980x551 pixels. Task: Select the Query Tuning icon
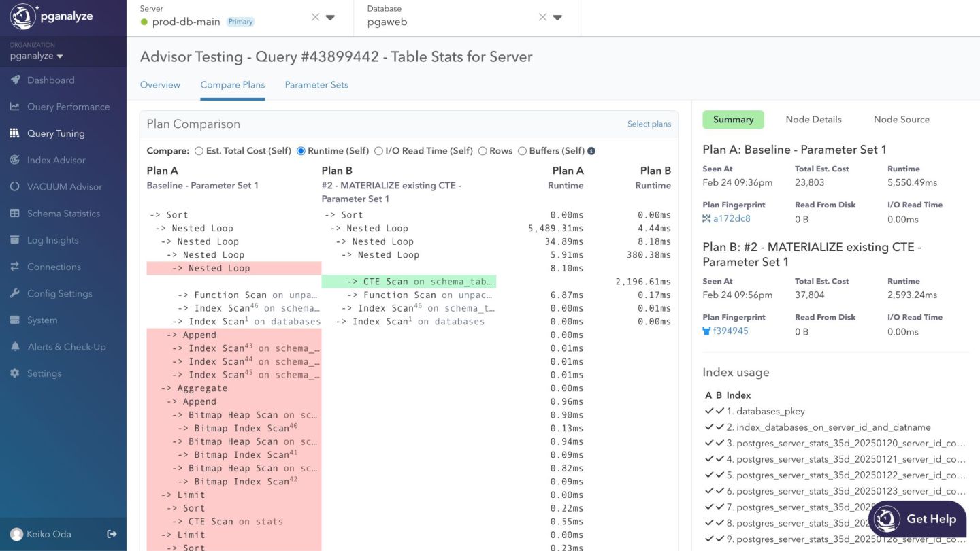coord(14,133)
